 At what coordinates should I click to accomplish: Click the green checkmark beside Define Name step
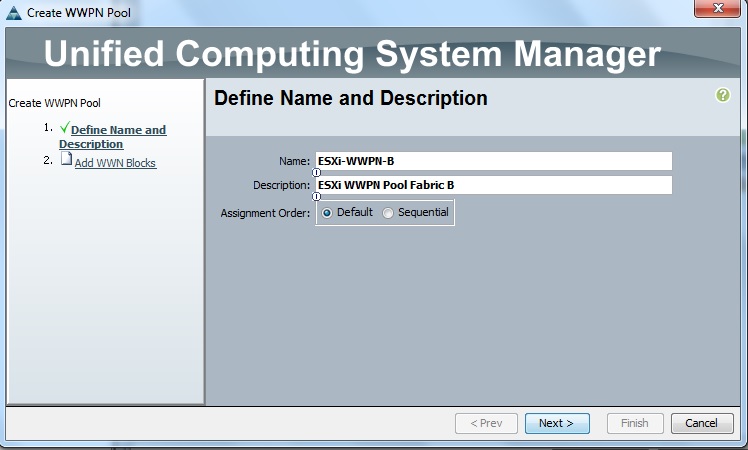[65, 127]
